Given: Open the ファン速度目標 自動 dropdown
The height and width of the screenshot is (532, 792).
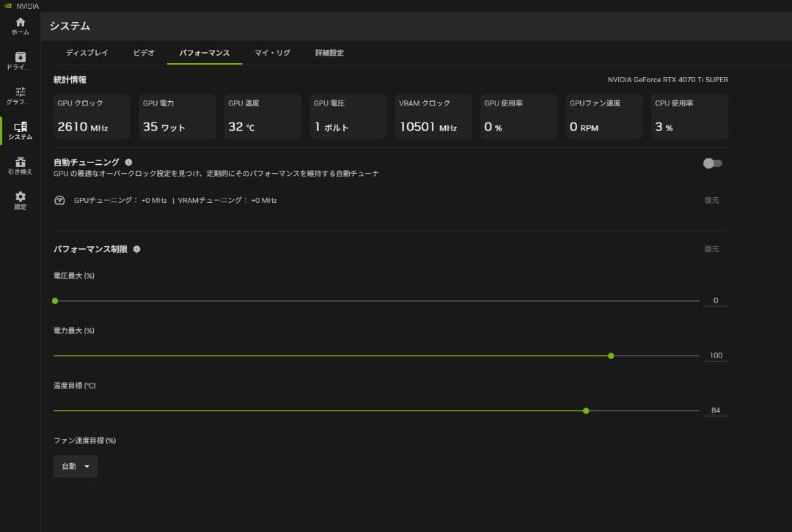Looking at the screenshot, I should point(75,466).
